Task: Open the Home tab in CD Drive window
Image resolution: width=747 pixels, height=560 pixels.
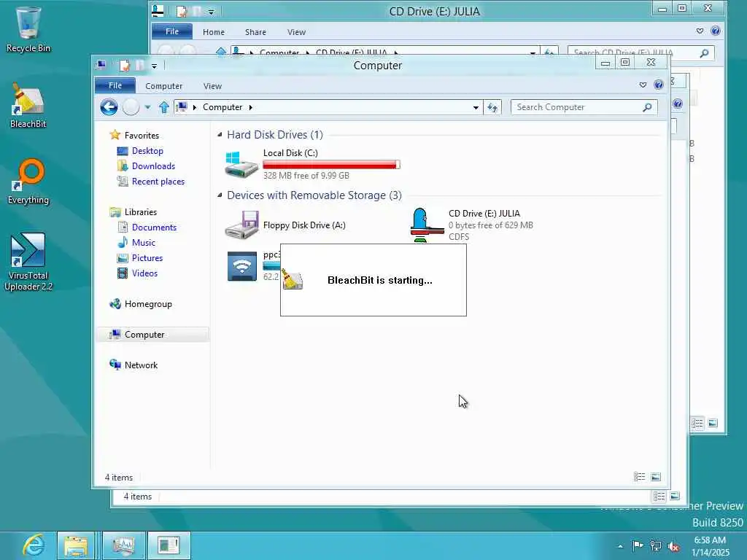Action: (x=214, y=32)
